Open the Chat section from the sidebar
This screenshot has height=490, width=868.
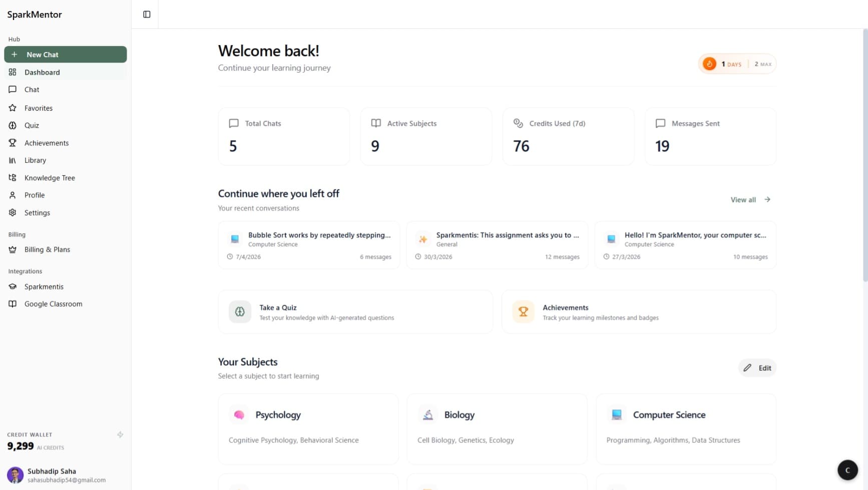[x=32, y=89]
